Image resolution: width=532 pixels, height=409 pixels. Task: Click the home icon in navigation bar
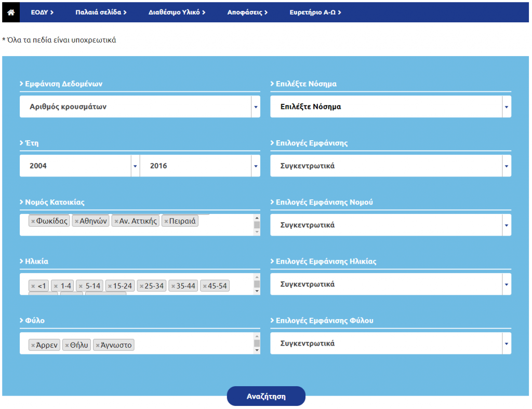(x=10, y=12)
